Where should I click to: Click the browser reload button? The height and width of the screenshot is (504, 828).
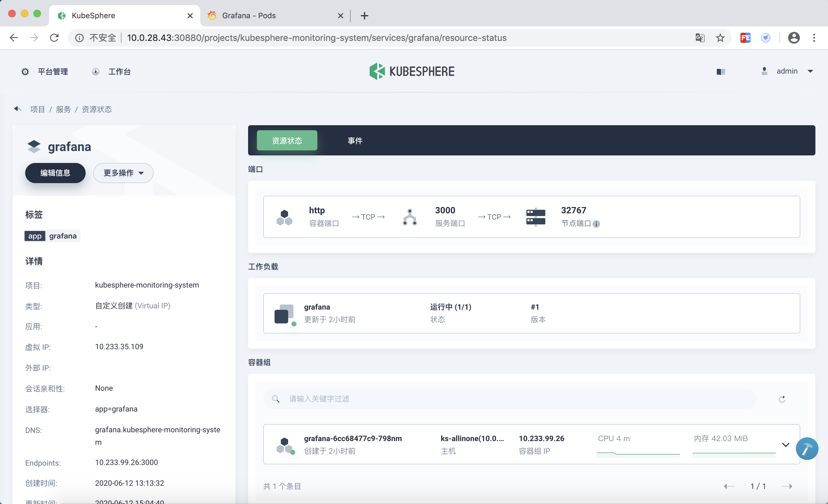tap(54, 38)
